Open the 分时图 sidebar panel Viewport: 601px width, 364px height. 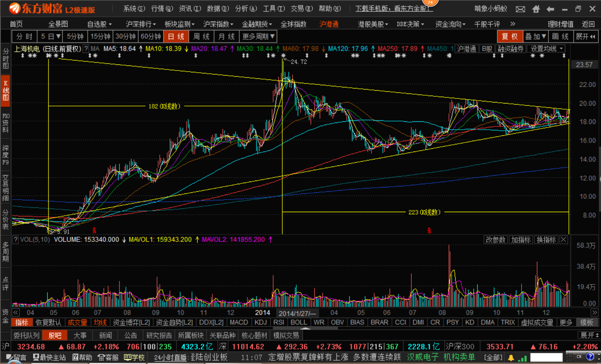tap(6, 59)
